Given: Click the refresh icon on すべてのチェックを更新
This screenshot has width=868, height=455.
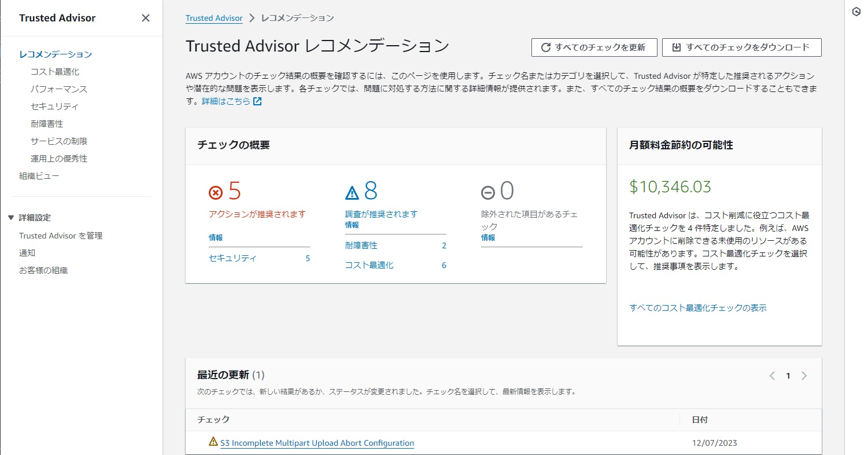Looking at the screenshot, I should [x=544, y=47].
